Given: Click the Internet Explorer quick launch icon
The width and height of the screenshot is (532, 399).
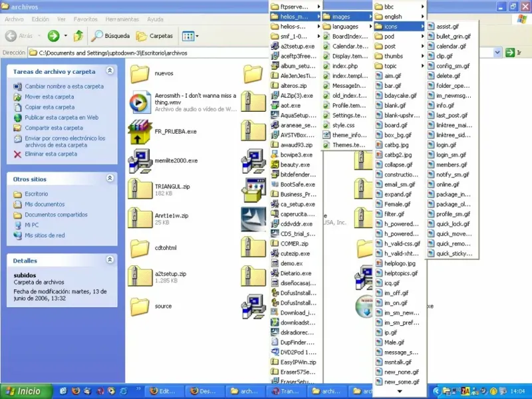Looking at the screenshot, I should coord(124,391).
